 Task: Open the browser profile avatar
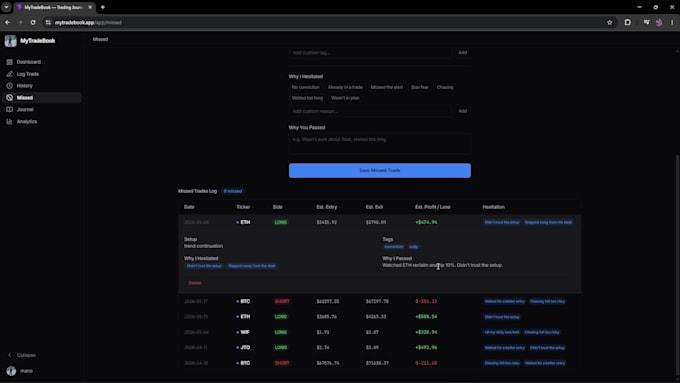click(659, 22)
